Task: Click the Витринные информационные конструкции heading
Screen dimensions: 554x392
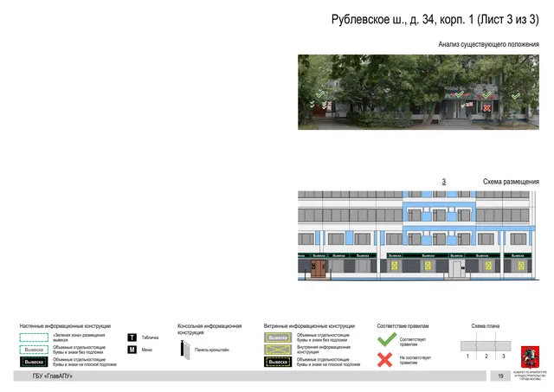Action: click(309, 326)
